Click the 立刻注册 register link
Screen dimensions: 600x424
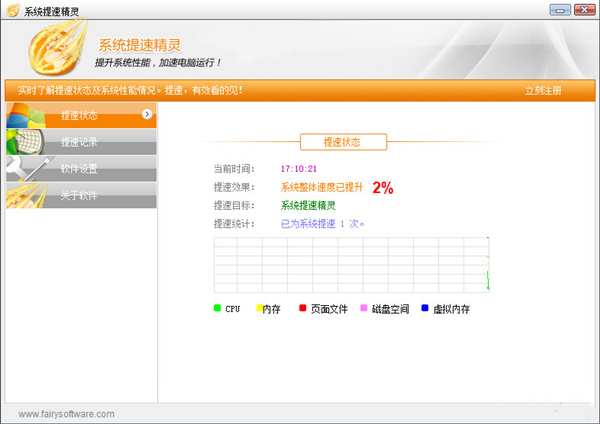pyautogui.click(x=543, y=91)
